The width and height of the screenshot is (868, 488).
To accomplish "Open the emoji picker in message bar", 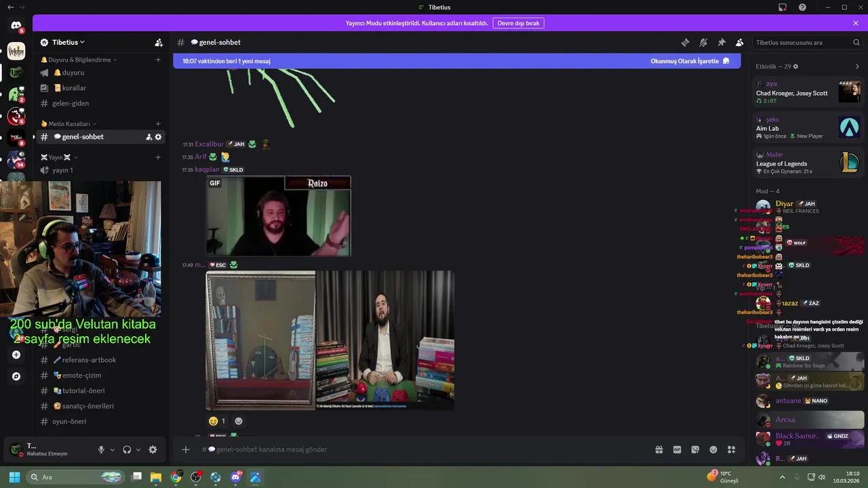I will click(713, 449).
